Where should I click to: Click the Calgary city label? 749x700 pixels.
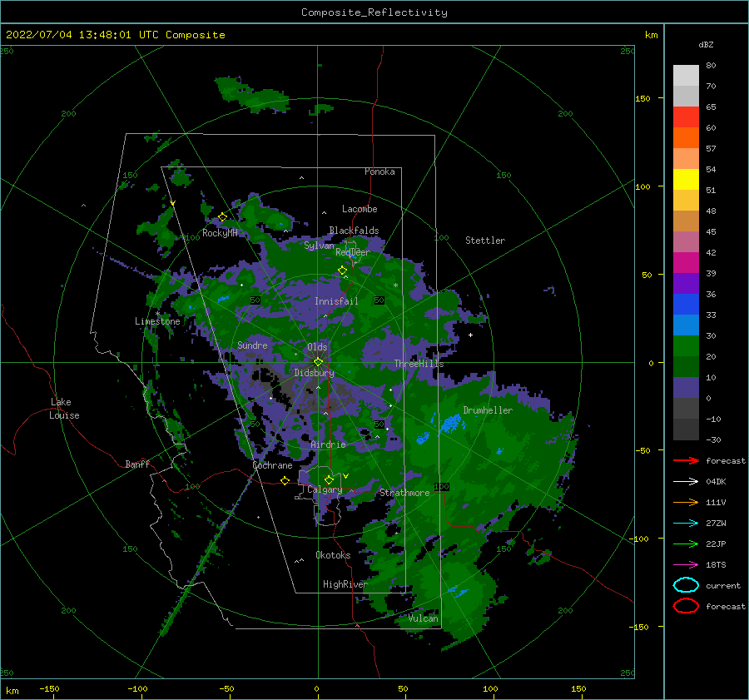[x=325, y=489]
